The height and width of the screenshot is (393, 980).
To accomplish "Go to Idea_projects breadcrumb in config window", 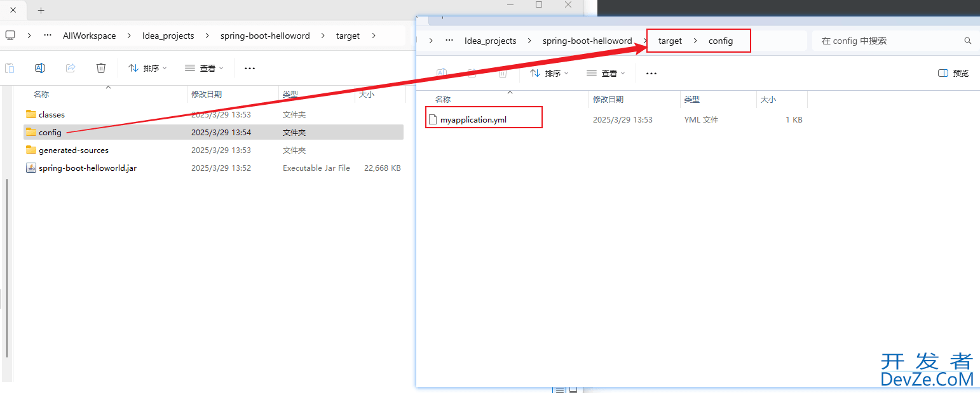I will click(x=491, y=41).
